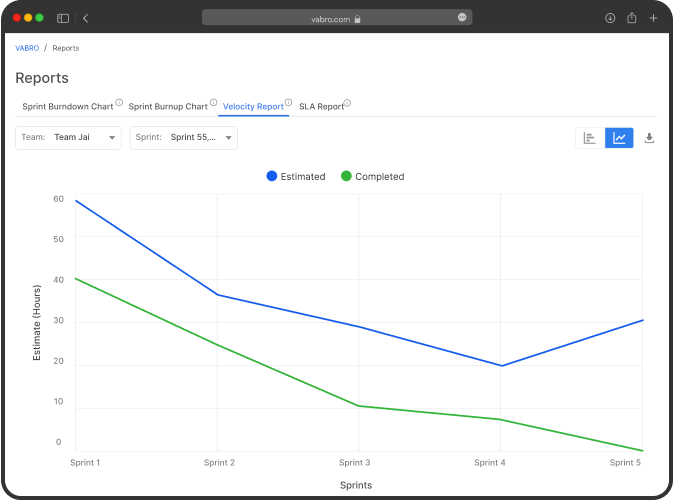
Task: Open the Sprint Burndown Chart tab
Action: coord(67,106)
